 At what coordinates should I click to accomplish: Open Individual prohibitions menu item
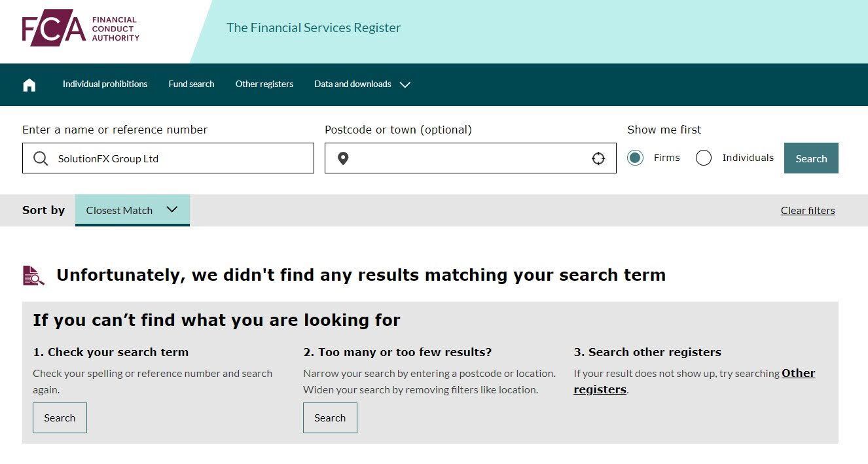pos(105,84)
